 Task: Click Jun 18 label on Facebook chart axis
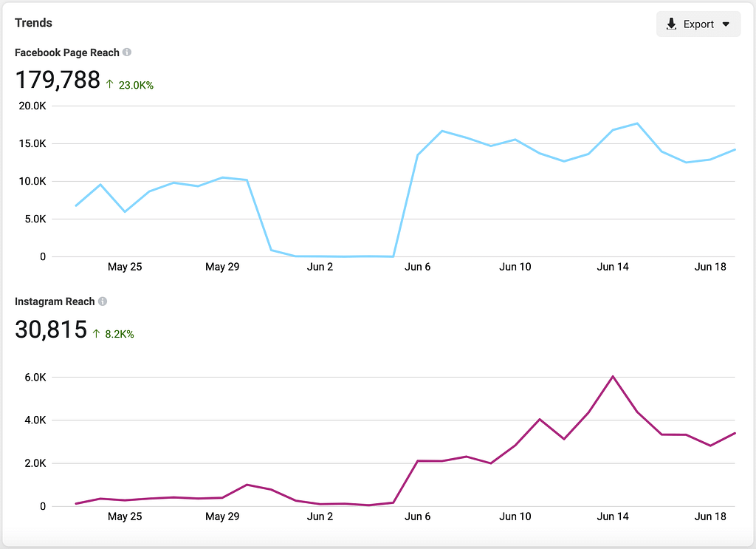tap(710, 267)
